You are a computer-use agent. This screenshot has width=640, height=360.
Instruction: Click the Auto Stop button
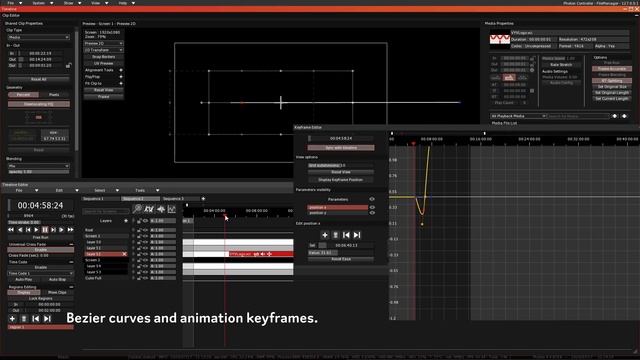[x=58, y=280]
